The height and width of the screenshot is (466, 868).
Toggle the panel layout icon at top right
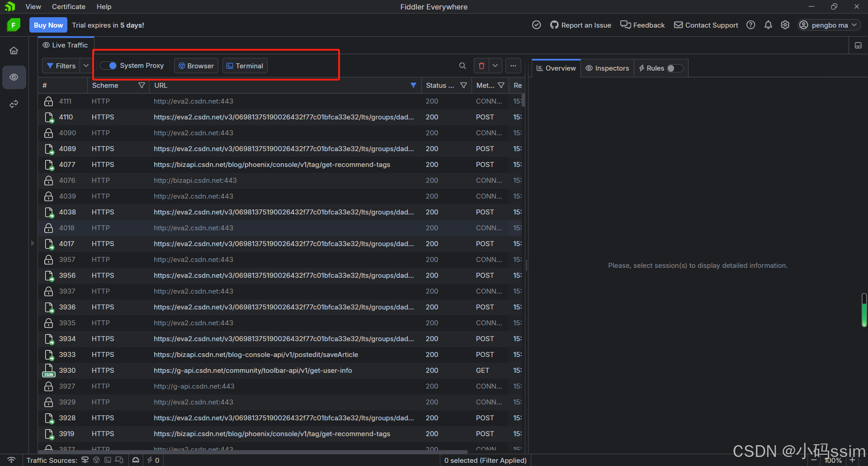[858, 45]
